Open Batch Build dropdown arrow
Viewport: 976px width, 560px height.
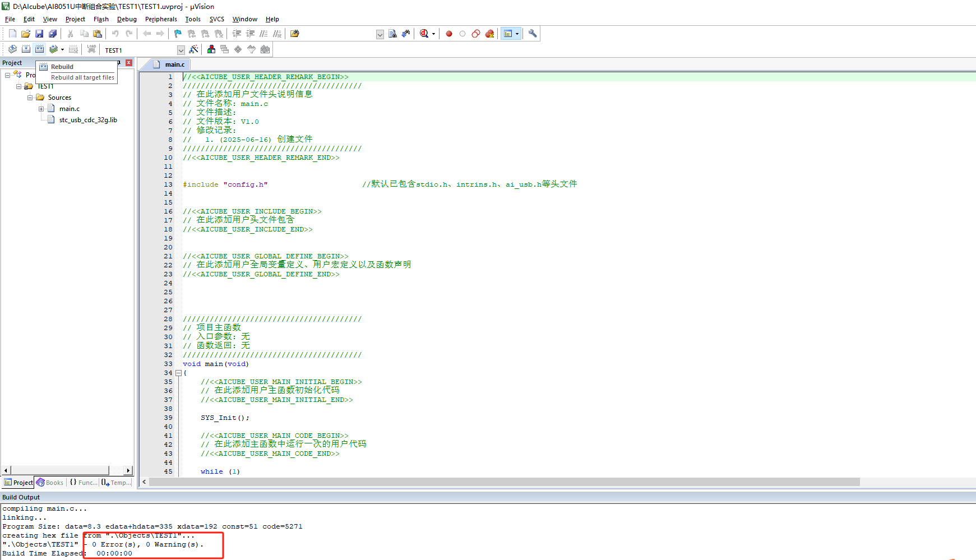coord(62,49)
